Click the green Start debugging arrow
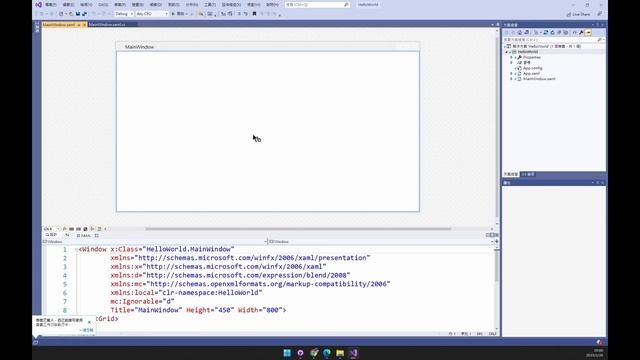640x360 pixels. click(x=173, y=14)
